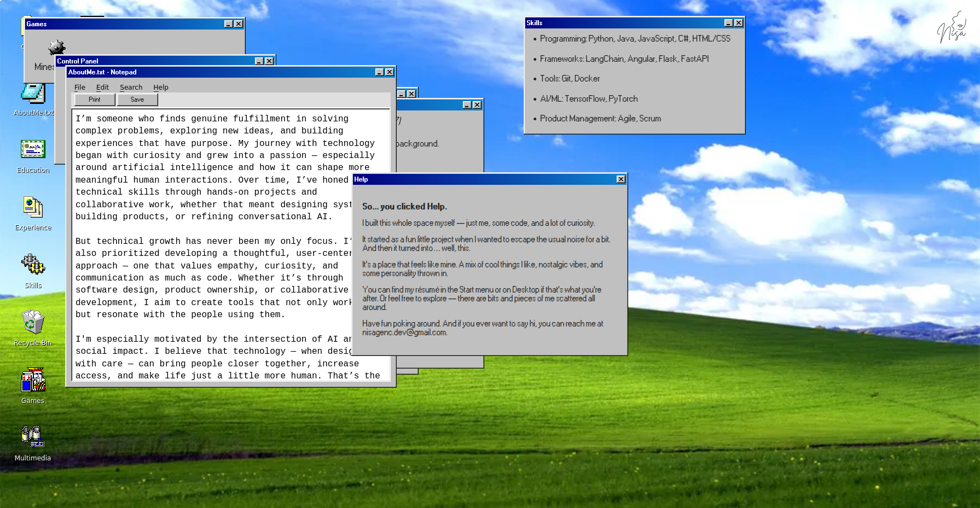Screen dimensions: 980x508
Task: Minimize the Control Panel window
Action: tap(259, 61)
